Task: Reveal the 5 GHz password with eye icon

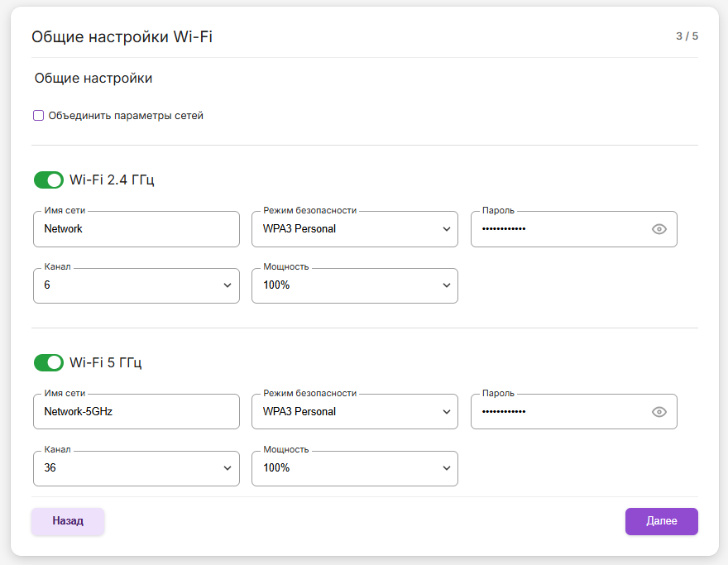Action: pyautogui.click(x=659, y=412)
